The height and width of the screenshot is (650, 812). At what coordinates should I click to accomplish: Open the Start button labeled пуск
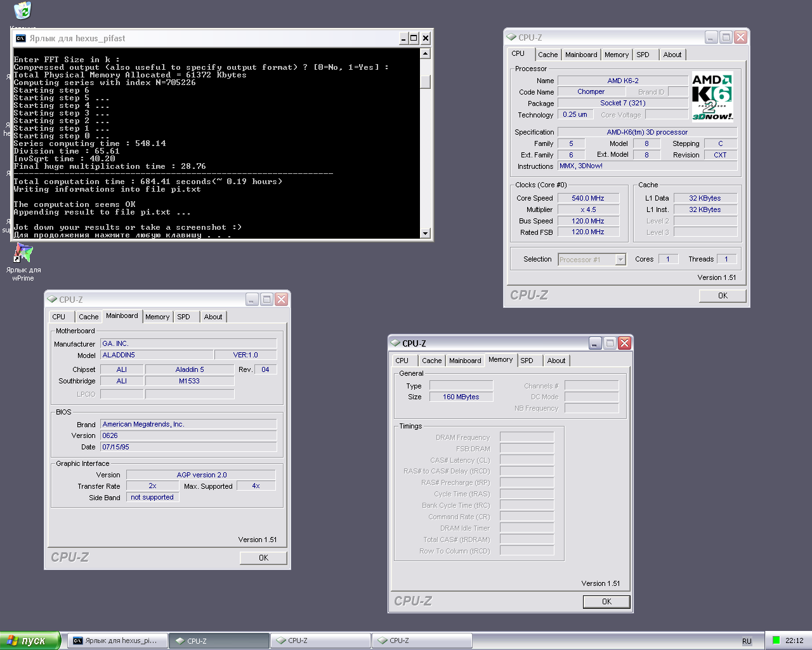pyautogui.click(x=30, y=640)
